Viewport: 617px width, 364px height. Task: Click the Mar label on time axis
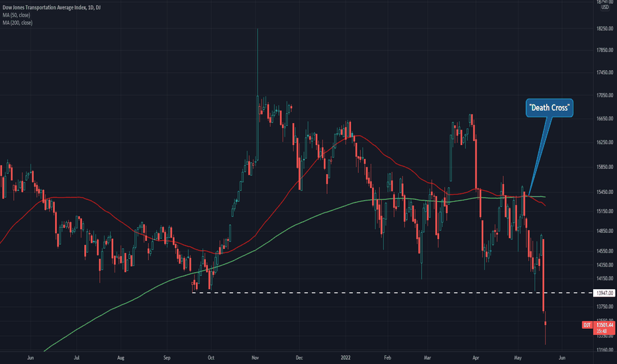(428, 357)
